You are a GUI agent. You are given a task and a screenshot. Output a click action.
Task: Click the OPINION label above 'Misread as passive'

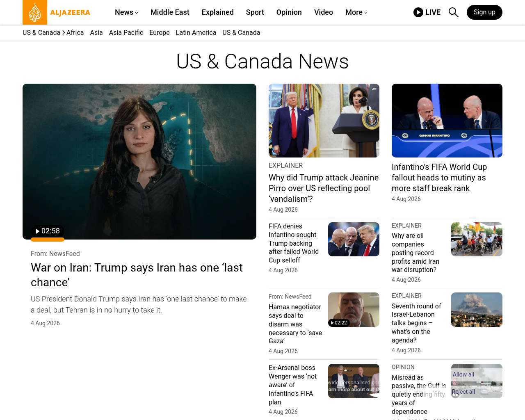pos(403,367)
